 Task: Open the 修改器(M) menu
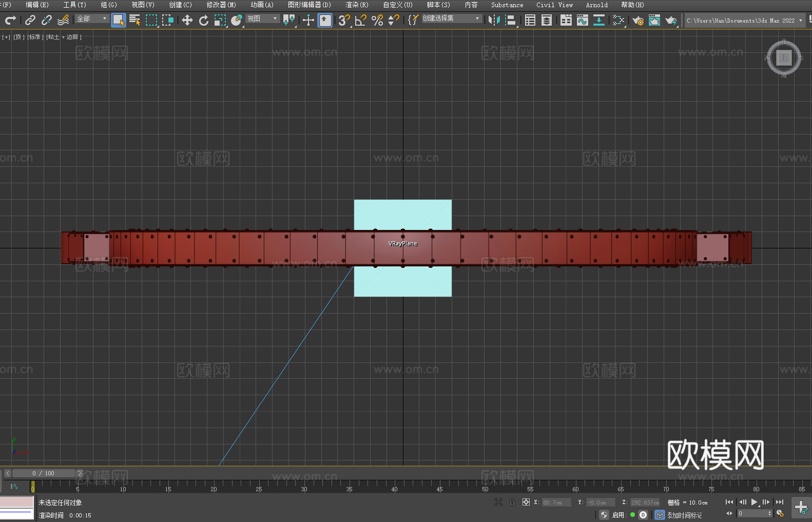pos(221,5)
